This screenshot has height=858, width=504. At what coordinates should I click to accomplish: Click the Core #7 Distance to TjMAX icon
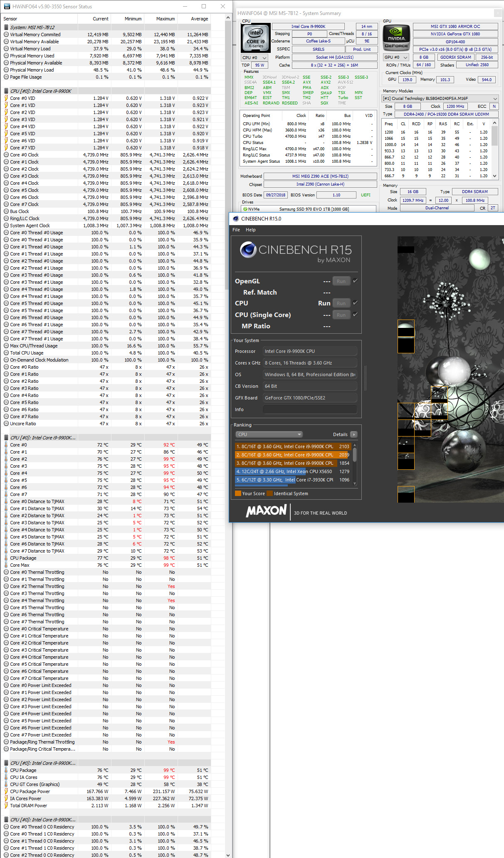click(x=6, y=551)
